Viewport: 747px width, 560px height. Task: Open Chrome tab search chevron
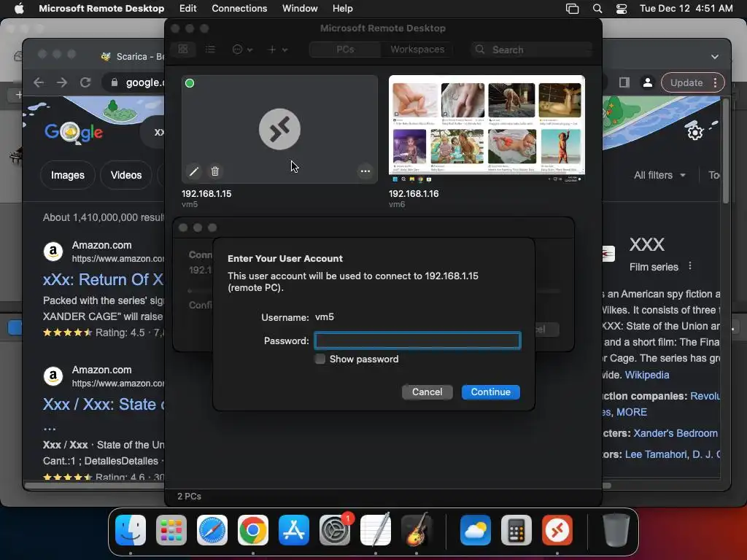coord(715,57)
